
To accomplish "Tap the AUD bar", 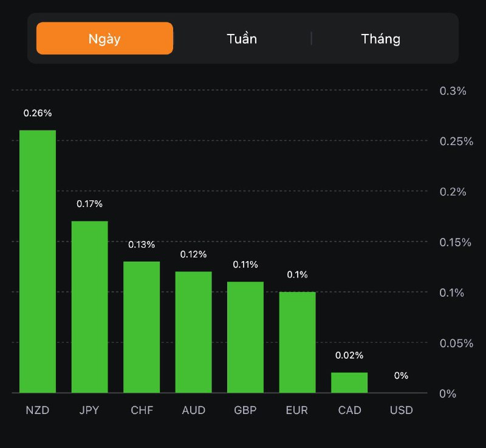I will [x=194, y=332].
